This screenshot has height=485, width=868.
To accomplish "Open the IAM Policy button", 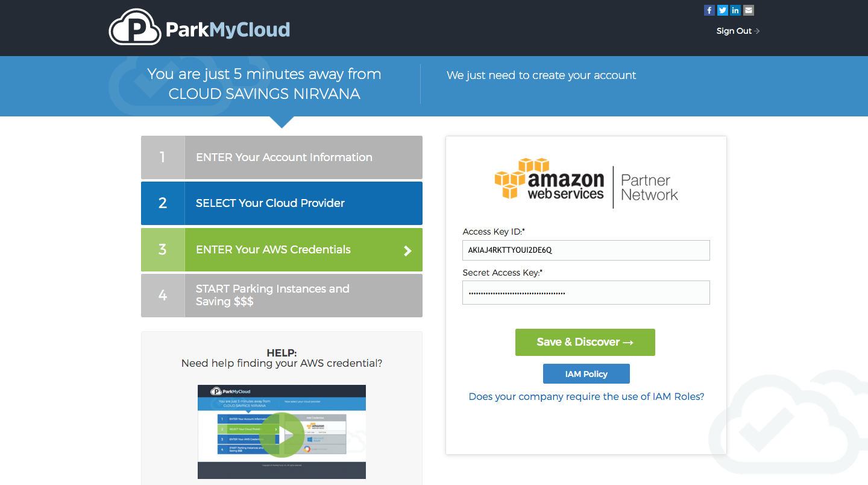I will (x=586, y=374).
